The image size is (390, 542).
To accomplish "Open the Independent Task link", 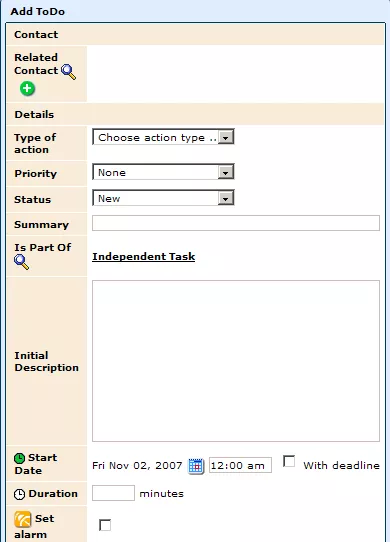I will 143,256.
